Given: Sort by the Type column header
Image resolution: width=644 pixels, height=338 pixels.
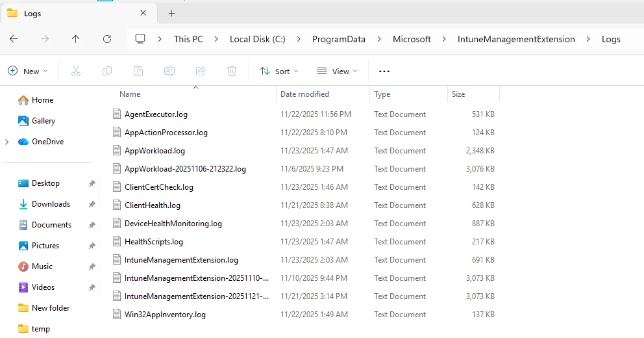Looking at the screenshot, I should 382,94.
